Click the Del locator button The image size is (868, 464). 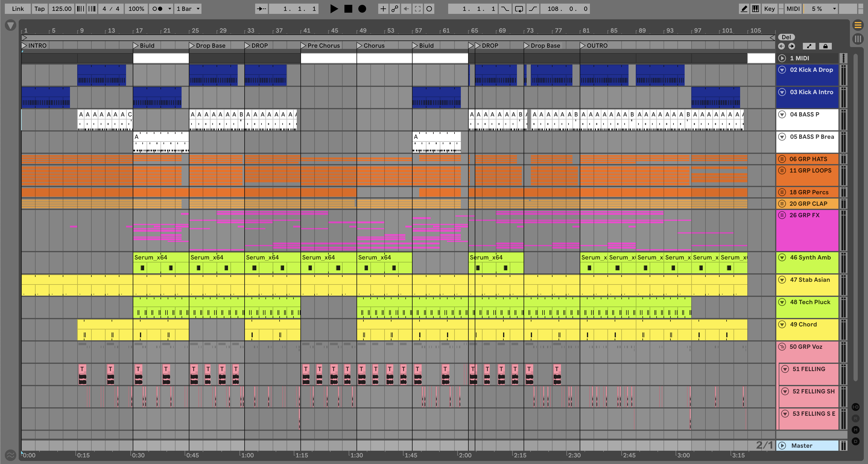click(786, 37)
